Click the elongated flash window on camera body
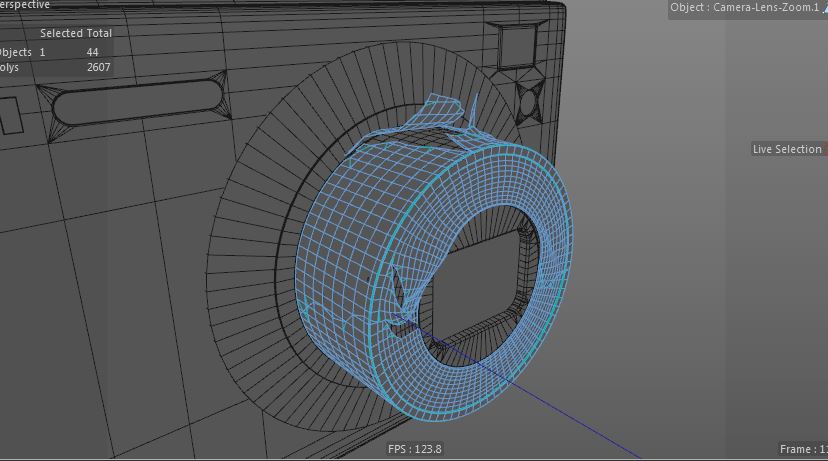This screenshot has width=828, height=461. click(x=138, y=102)
